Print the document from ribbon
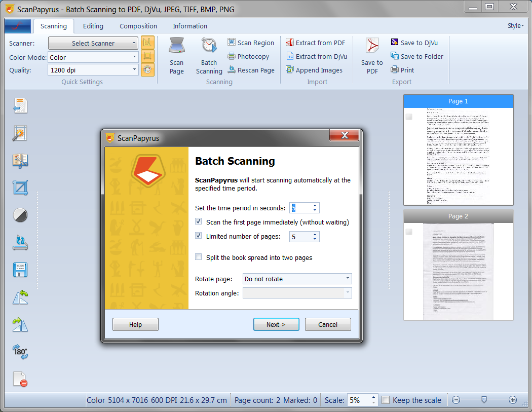 tap(402, 70)
